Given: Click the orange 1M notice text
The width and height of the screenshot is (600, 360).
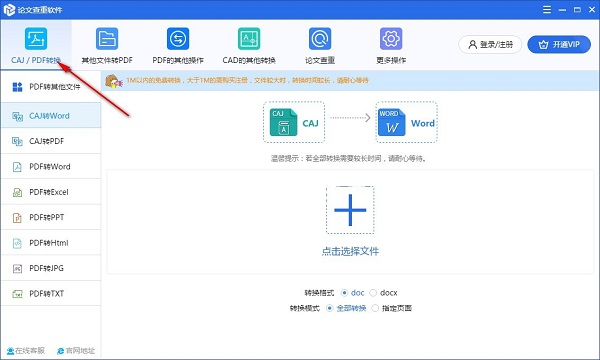Looking at the screenshot, I should point(247,80).
